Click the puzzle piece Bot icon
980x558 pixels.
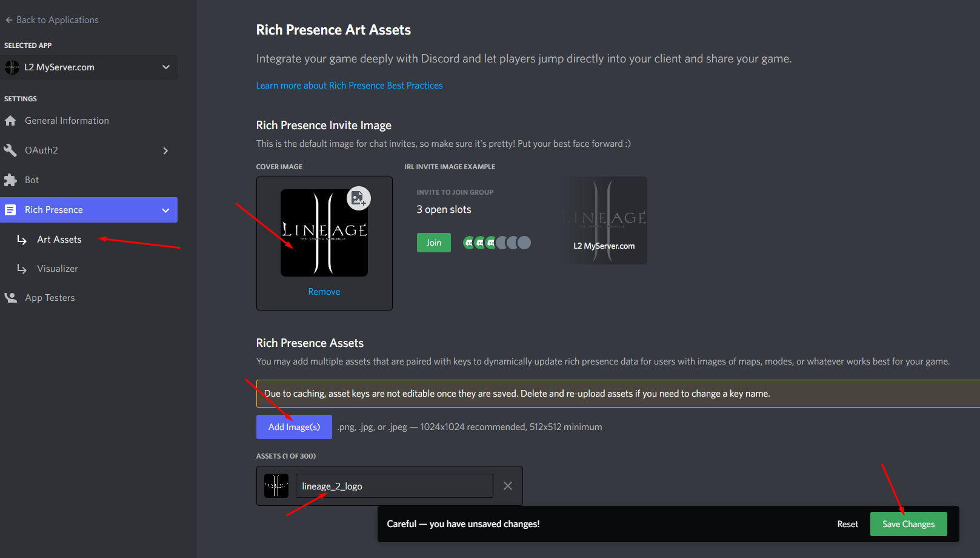tap(10, 180)
